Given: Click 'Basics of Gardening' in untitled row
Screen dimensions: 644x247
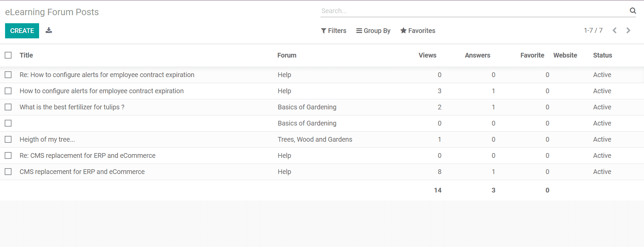Looking at the screenshot, I should [x=307, y=123].
